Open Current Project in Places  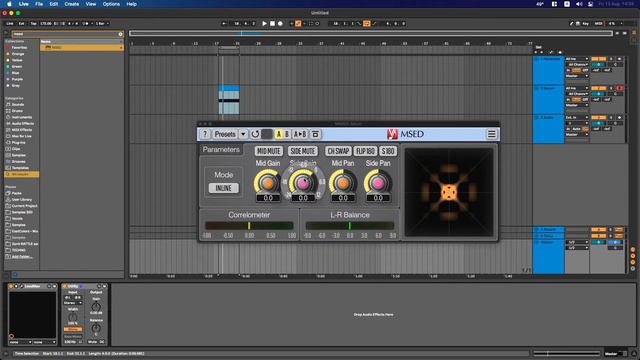[x=24, y=206]
